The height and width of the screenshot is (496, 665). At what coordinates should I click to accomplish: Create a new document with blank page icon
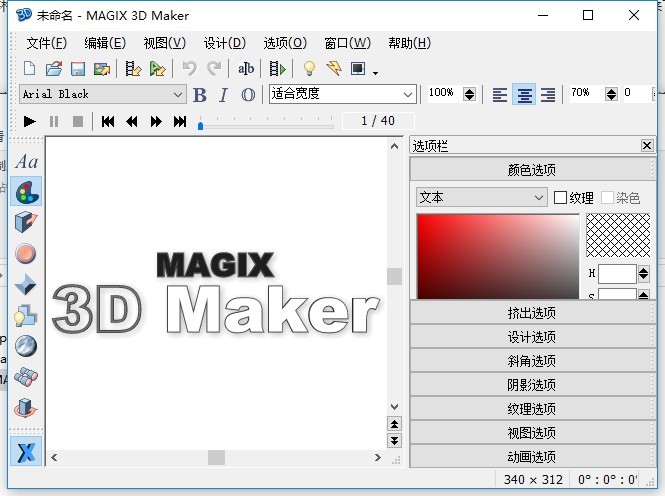[x=30, y=68]
